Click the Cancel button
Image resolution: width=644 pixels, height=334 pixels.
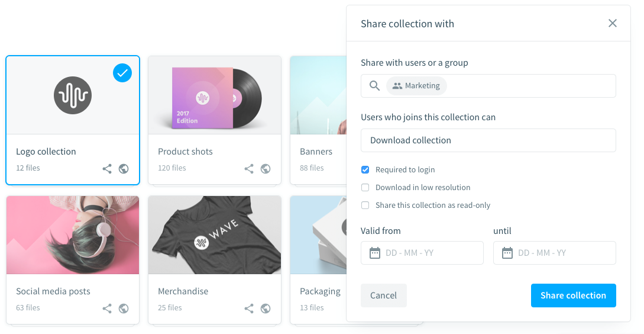384,296
